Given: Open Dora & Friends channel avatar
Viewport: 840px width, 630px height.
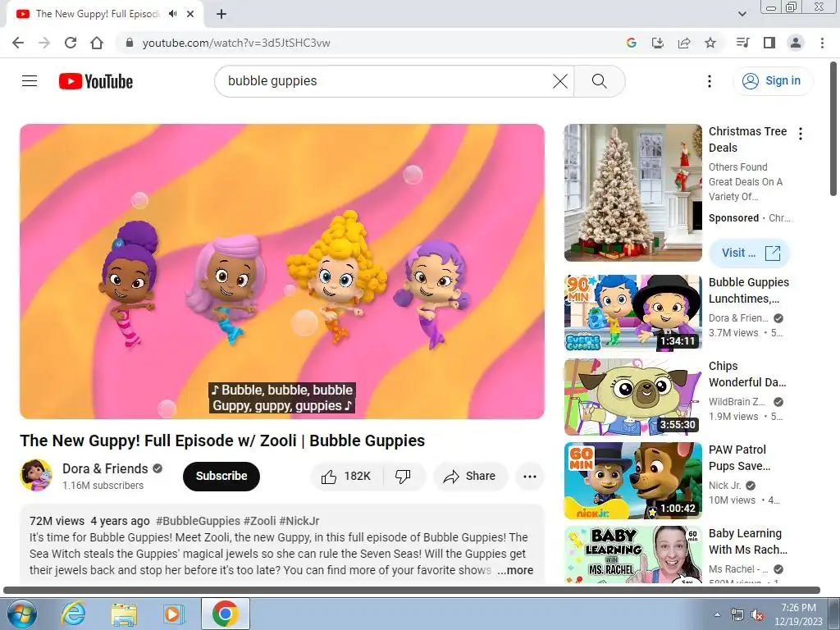Looking at the screenshot, I should coord(36,475).
